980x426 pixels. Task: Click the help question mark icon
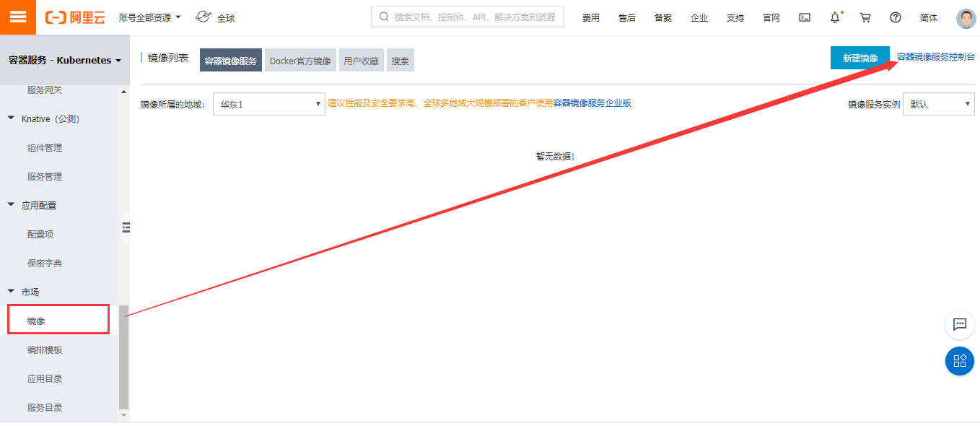896,17
